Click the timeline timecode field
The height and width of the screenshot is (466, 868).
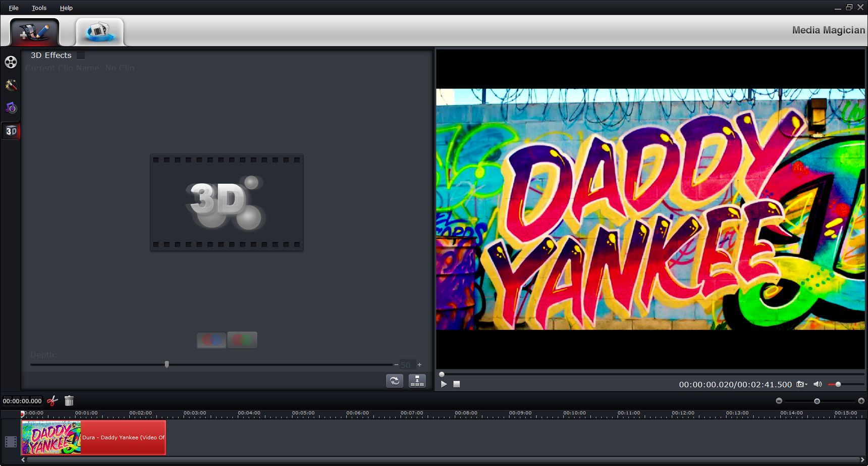22,401
